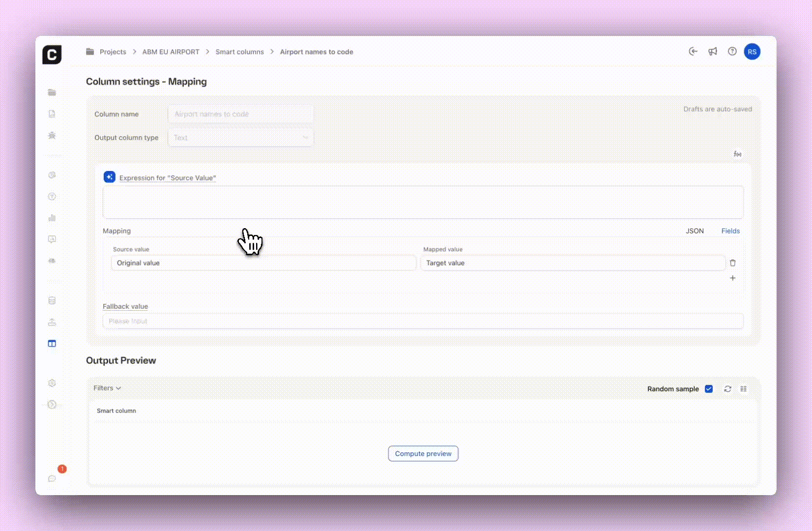This screenshot has height=531, width=812.
Task: Click the Fallback value input field
Action: point(423,321)
